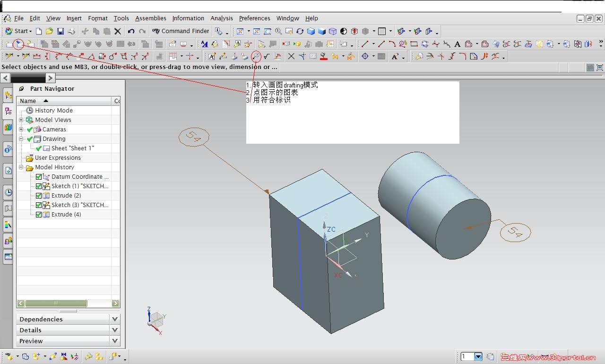Collapse the Drawing tree node
Screen dimensions: 605x364
tap(21, 139)
